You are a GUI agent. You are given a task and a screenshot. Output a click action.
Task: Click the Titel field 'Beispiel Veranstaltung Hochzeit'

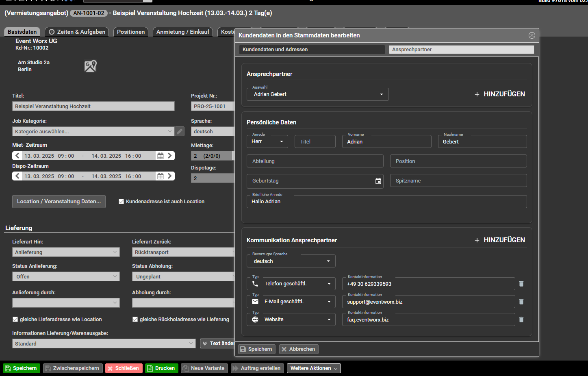93,106
